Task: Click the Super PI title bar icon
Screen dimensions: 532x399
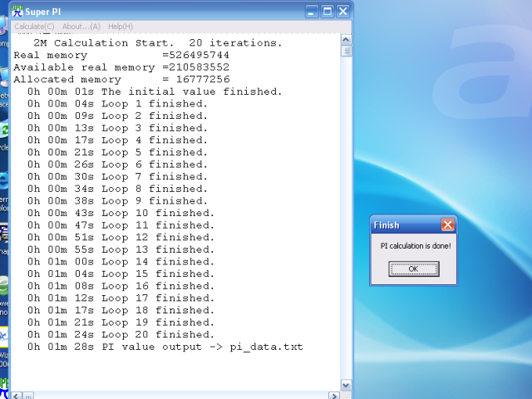Action: point(18,12)
